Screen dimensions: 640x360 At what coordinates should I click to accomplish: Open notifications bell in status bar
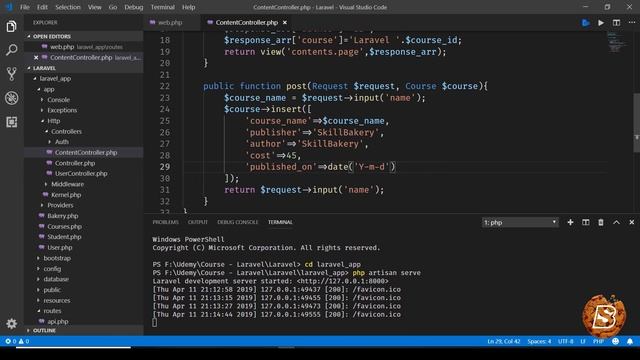pos(630,341)
